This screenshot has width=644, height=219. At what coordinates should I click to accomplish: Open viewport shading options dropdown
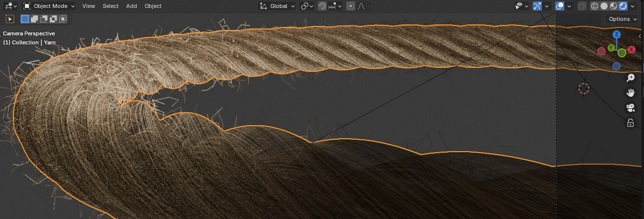pyautogui.click(x=633, y=6)
